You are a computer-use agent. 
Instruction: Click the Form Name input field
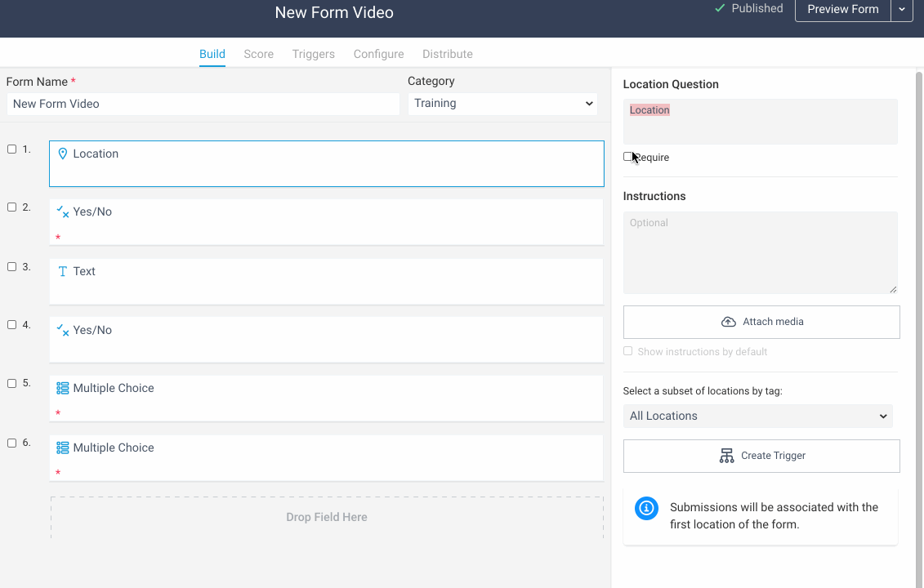[202, 104]
